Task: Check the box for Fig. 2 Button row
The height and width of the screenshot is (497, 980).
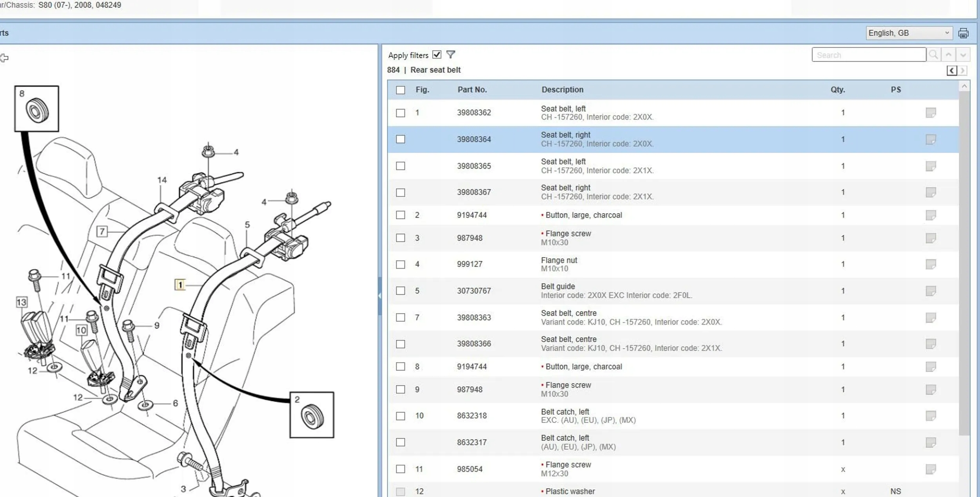Action: point(400,215)
